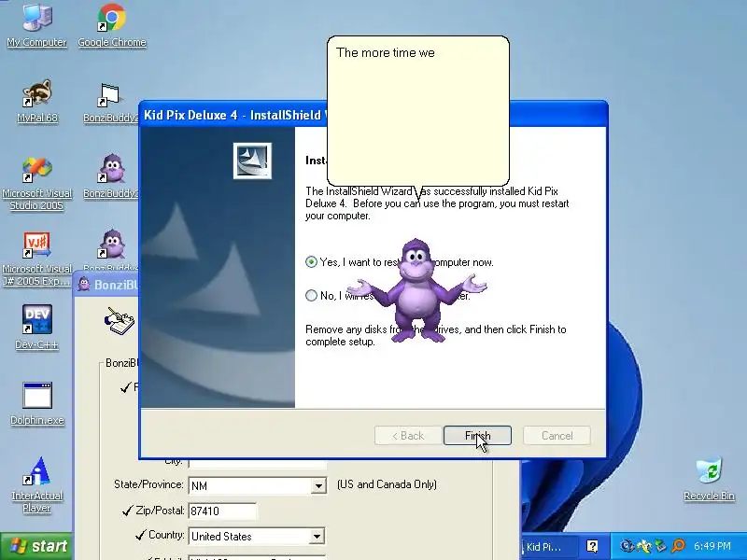Switch to Kid Pix taskbar button
747x560 pixels.
[550, 546]
